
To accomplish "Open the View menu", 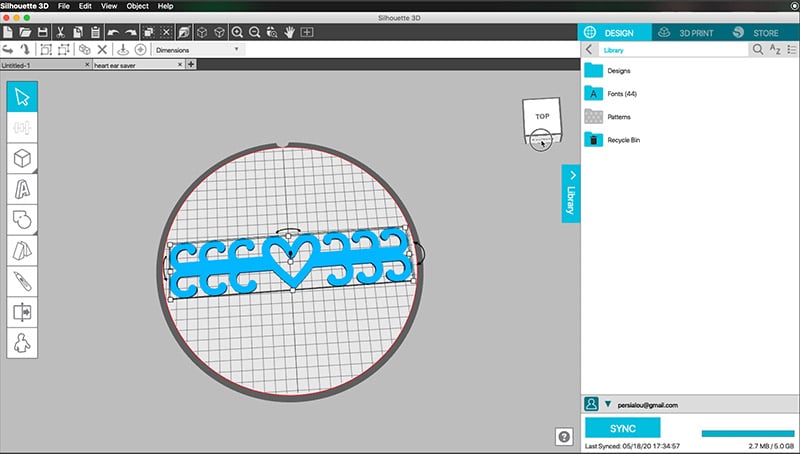I will pyautogui.click(x=109, y=6).
